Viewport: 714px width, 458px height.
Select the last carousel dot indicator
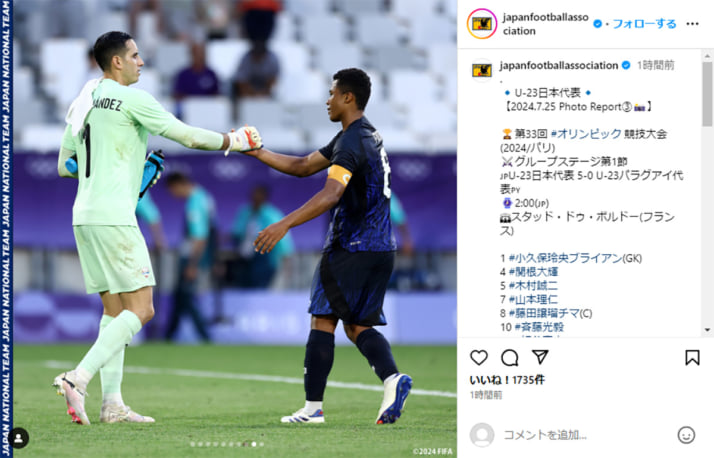click(261, 444)
